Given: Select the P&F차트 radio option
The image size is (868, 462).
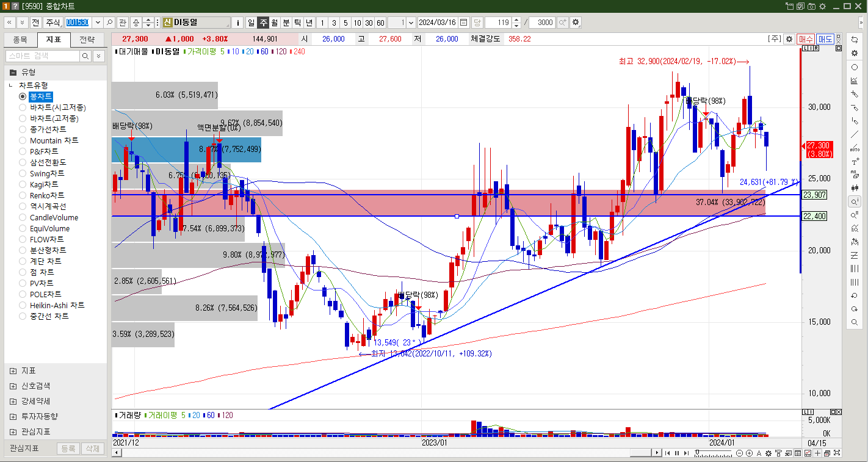Looking at the screenshot, I should point(39,151).
